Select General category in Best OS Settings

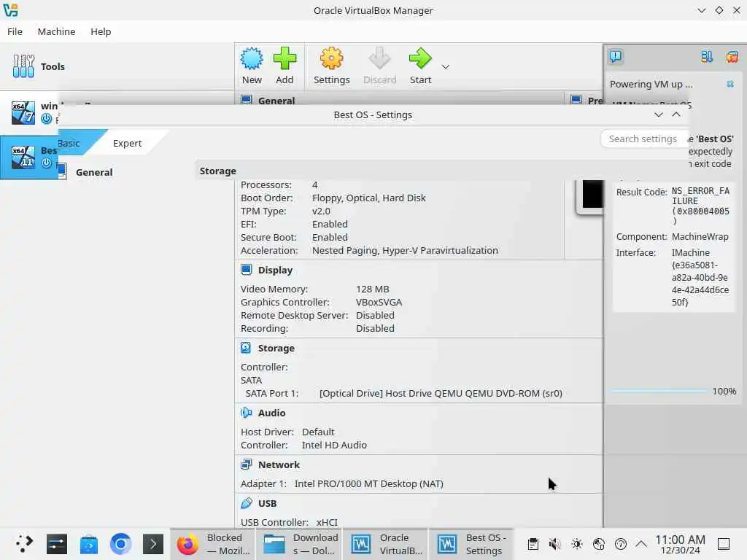tap(94, 172)
